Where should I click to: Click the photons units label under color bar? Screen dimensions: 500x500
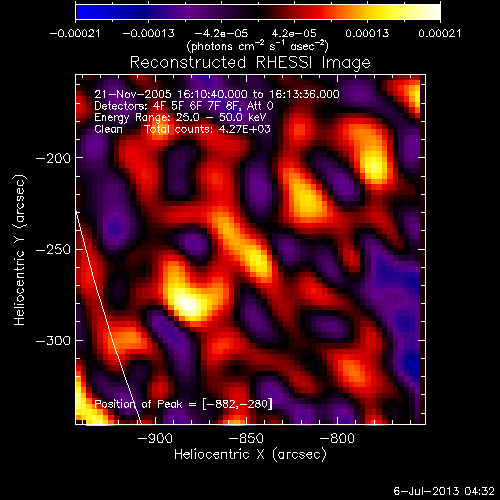(x=257, y=46)
